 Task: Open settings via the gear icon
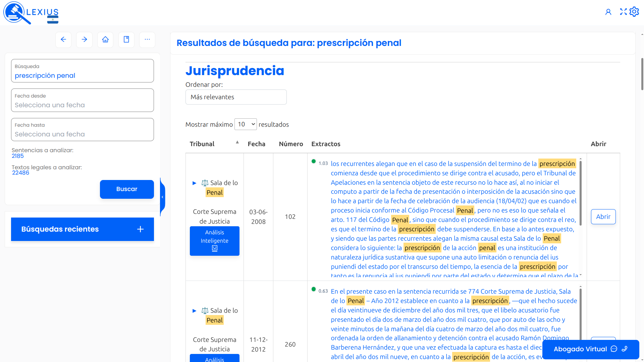[634, 11]
